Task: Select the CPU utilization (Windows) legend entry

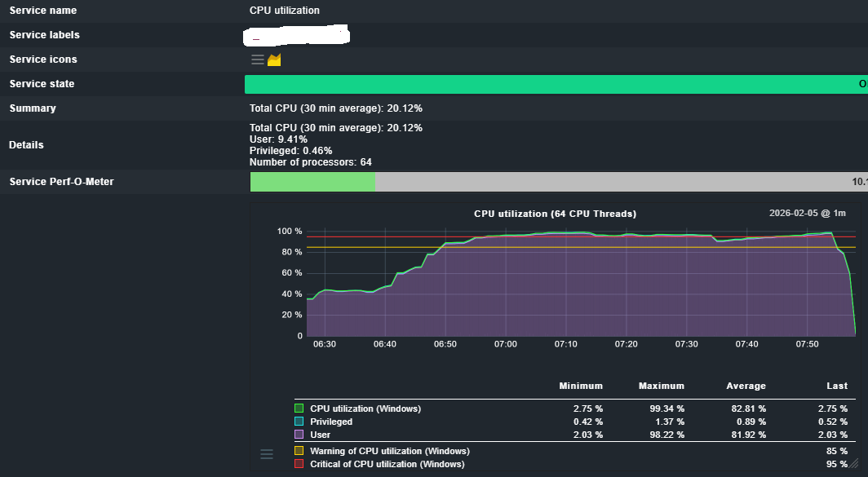Action: 365,409
